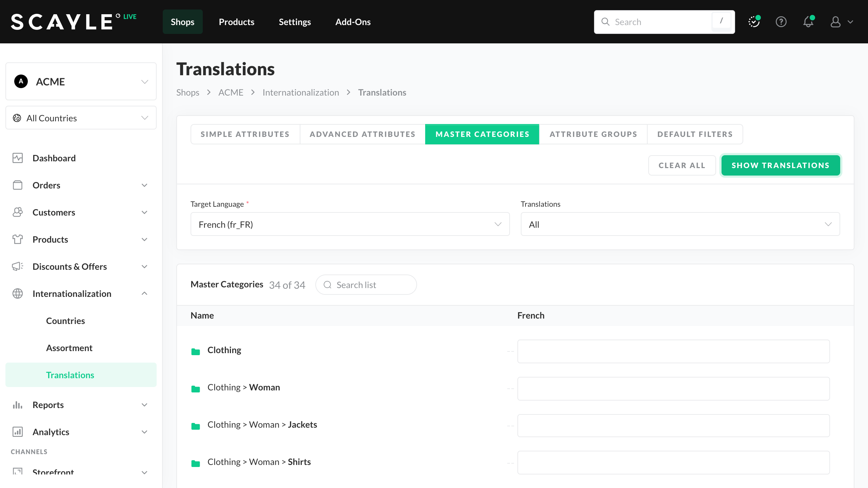Image resolution: width=868 pixels, height=488 pixels.
Task: Click the Internationalization globe icon
Action: [18, 293]
